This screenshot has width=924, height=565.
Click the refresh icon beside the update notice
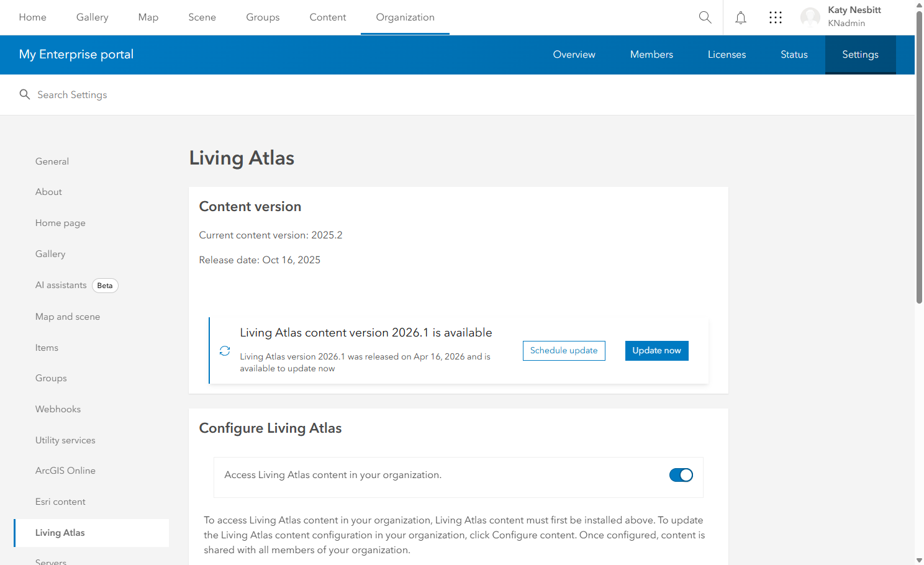point(224,351)
